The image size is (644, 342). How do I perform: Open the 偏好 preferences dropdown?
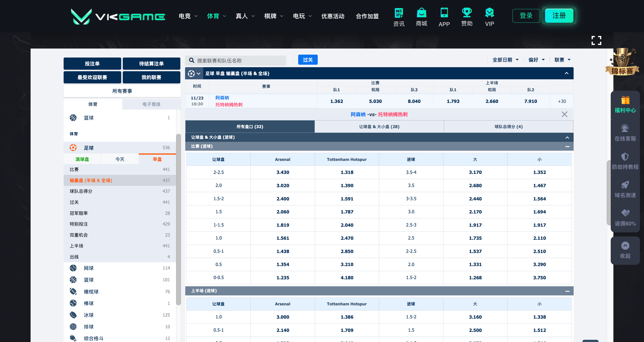click(537, 60)
